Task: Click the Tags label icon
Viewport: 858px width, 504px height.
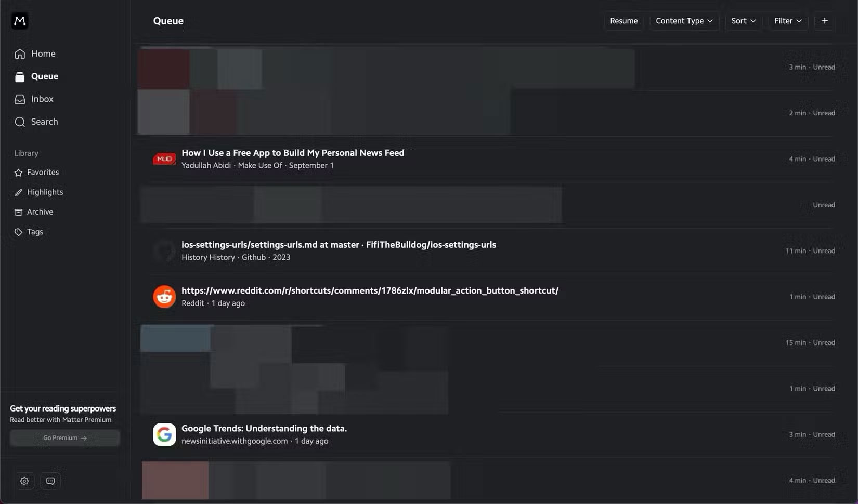Action: pos(19,232)
